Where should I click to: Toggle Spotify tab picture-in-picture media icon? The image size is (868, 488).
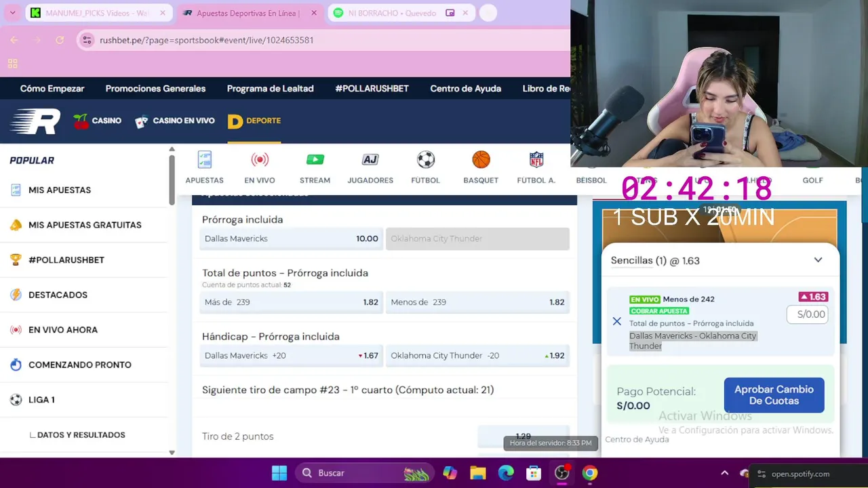[450, 13]
